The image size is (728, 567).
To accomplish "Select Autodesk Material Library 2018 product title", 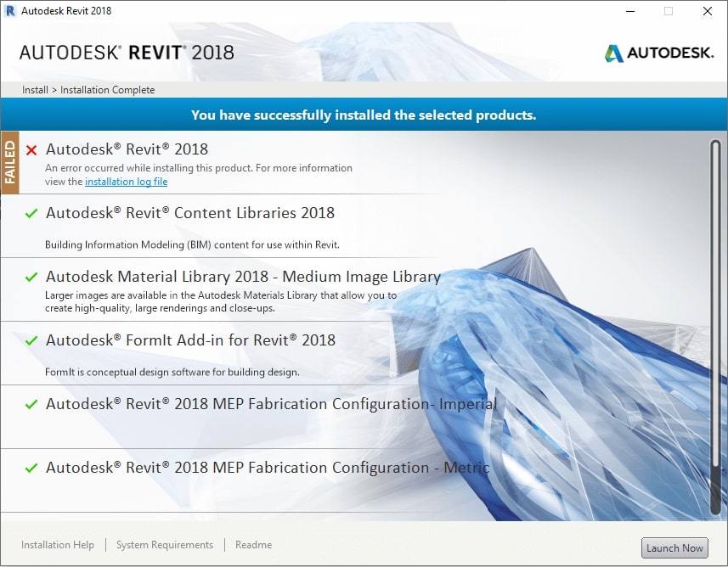I will pos(243,277).
